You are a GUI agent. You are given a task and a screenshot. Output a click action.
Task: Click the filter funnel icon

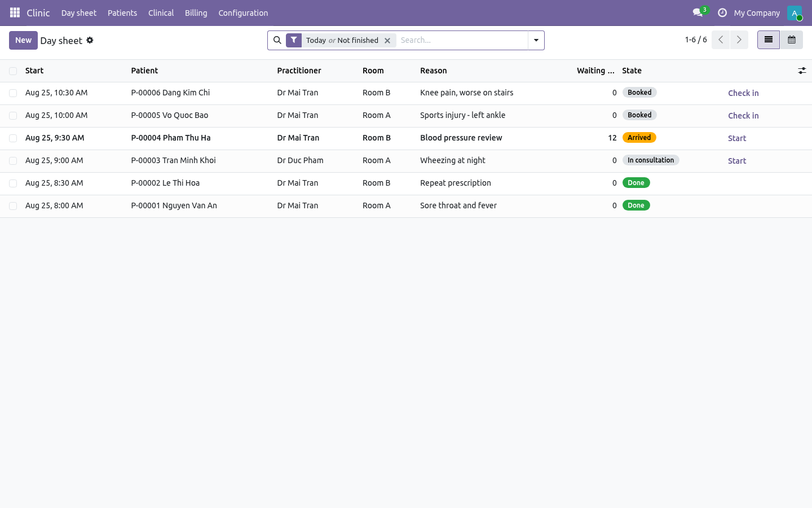294,40
